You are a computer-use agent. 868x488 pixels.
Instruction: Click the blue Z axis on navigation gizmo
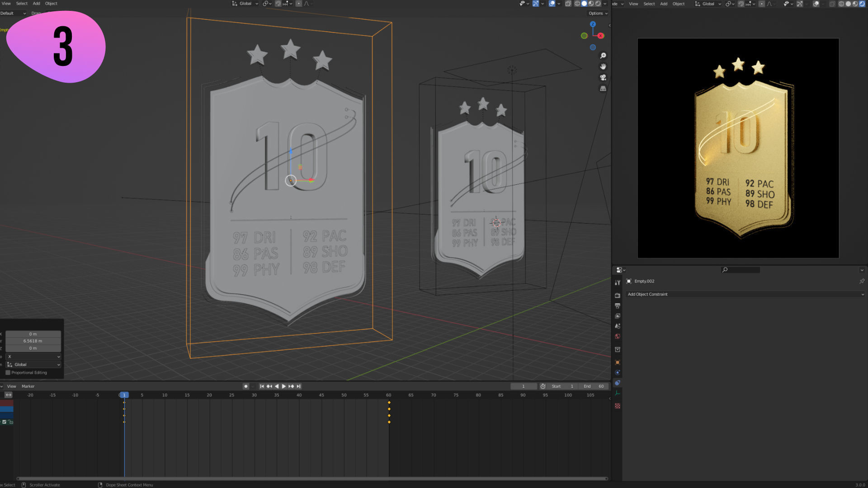(x=593, y=24)
